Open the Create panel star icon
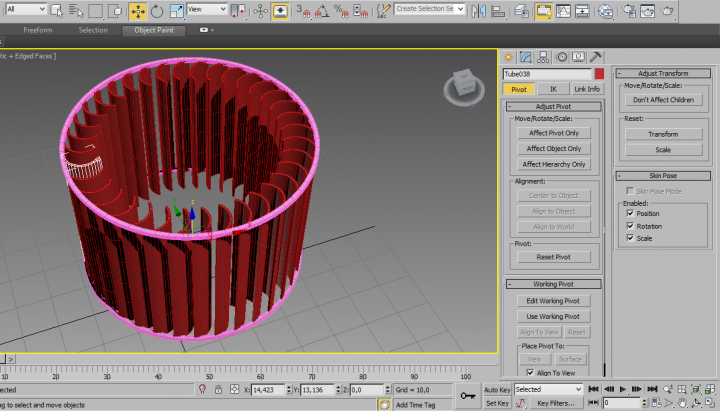This screenshot has height=411, width=720. (509, 57)
